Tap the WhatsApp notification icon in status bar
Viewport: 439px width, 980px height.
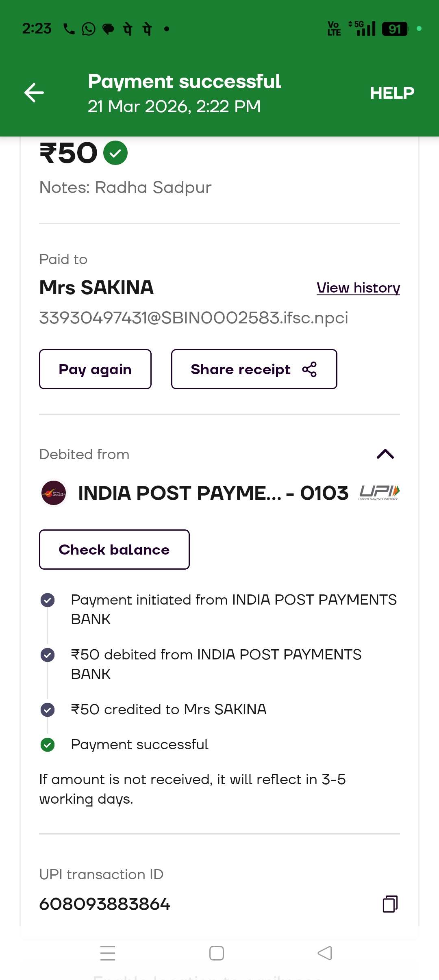88,29
